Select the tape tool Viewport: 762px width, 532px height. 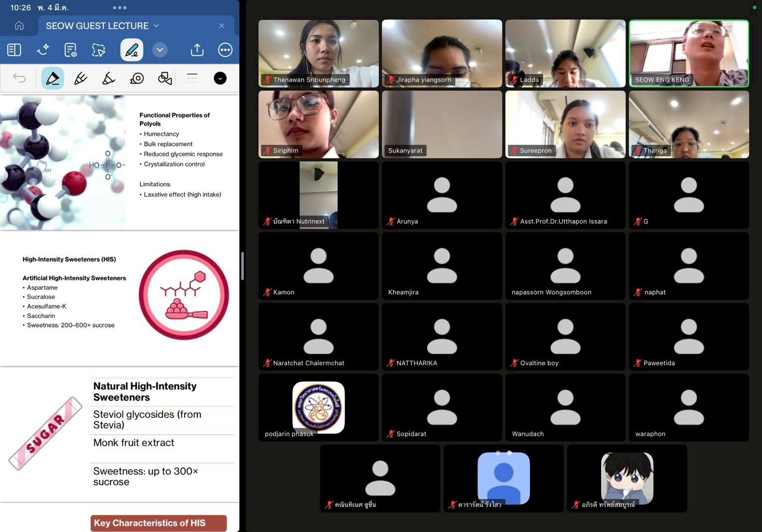(x=137, y=78)
